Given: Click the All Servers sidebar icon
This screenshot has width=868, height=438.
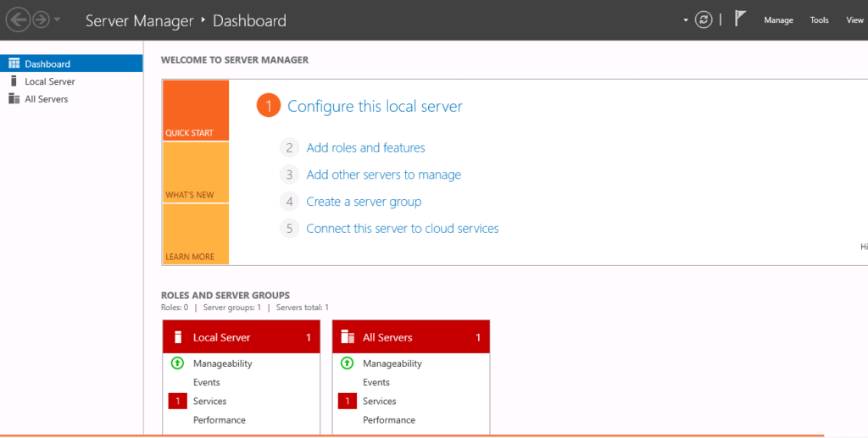Looking at the screenshot, I should (14, 99).
